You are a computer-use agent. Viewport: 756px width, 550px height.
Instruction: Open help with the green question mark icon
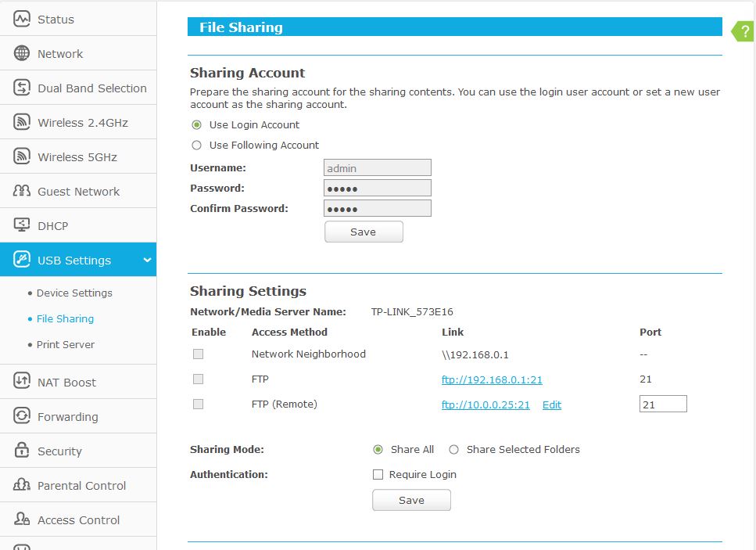pyautogui.click(x=744, y=31)
